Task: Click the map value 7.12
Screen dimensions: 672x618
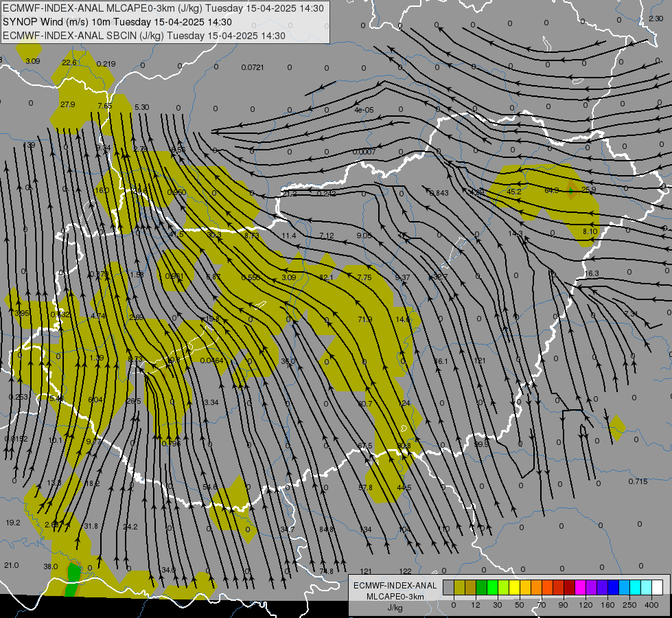Action: [327, 236]
